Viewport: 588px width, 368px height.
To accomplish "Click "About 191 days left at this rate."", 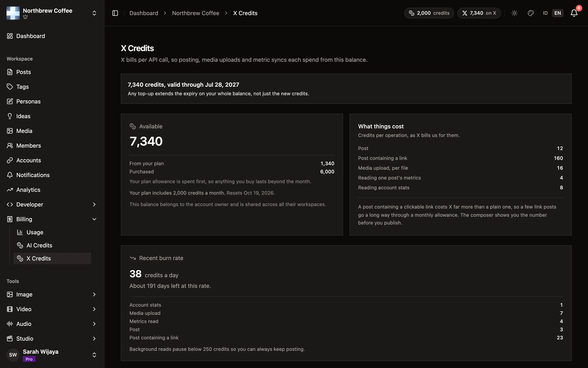I will [170, 286].
